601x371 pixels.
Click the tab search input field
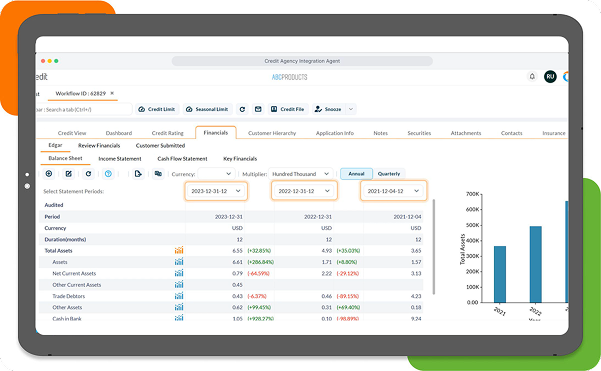[x=84, y=109]
